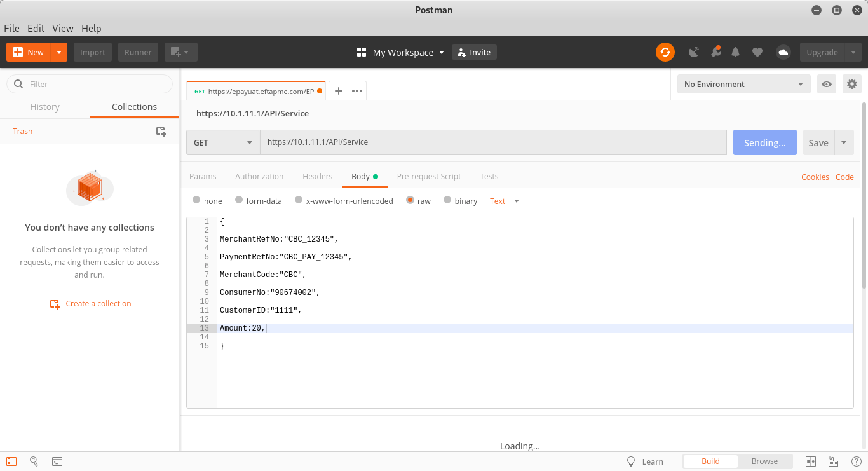Click the orange sync icon
Viewport: 868px width, 471px height.
click(665, 52)
